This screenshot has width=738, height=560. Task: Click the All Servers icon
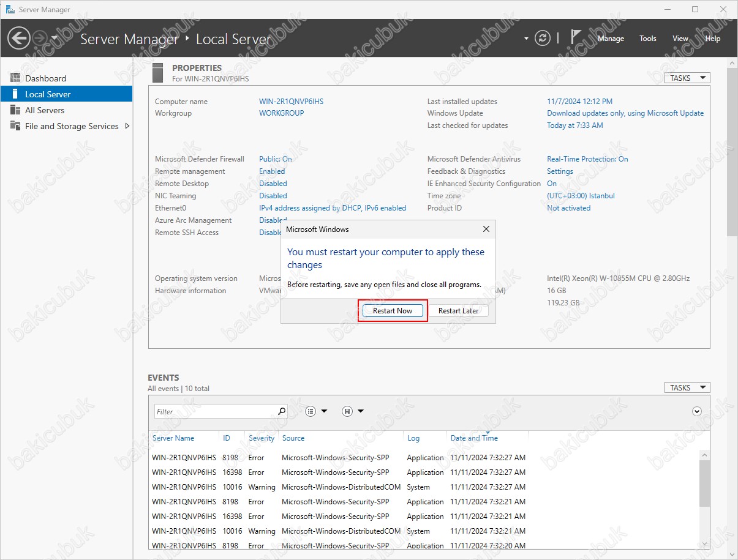point(15,110)
